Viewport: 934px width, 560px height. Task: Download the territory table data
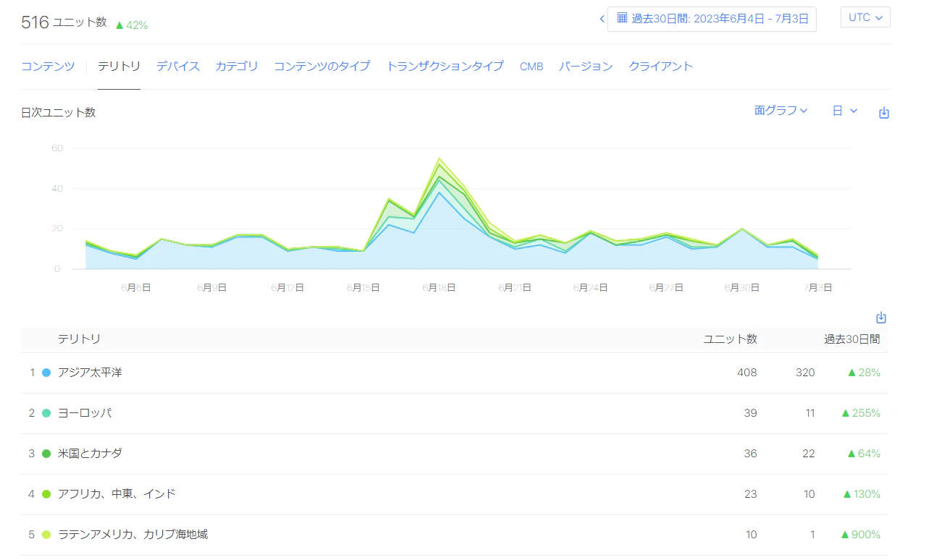point(881,318)
